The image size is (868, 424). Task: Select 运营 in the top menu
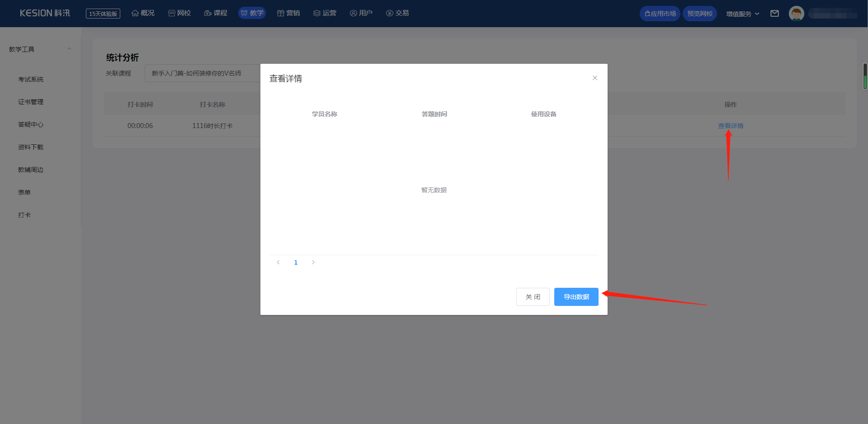(325, 13)
